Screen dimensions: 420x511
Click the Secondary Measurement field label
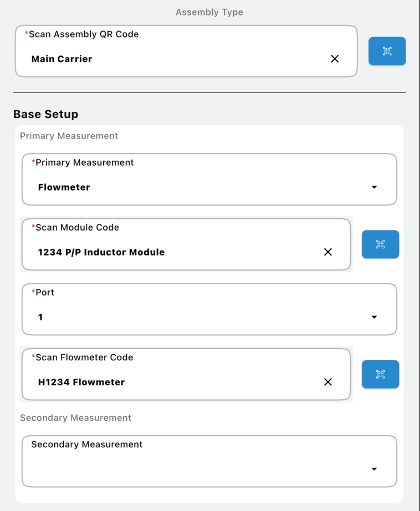click(87, 444)
